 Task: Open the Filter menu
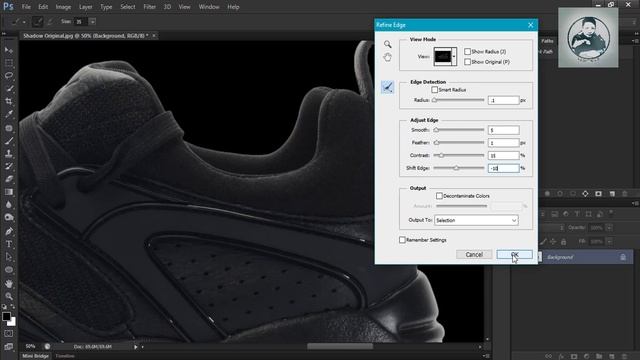149,7
